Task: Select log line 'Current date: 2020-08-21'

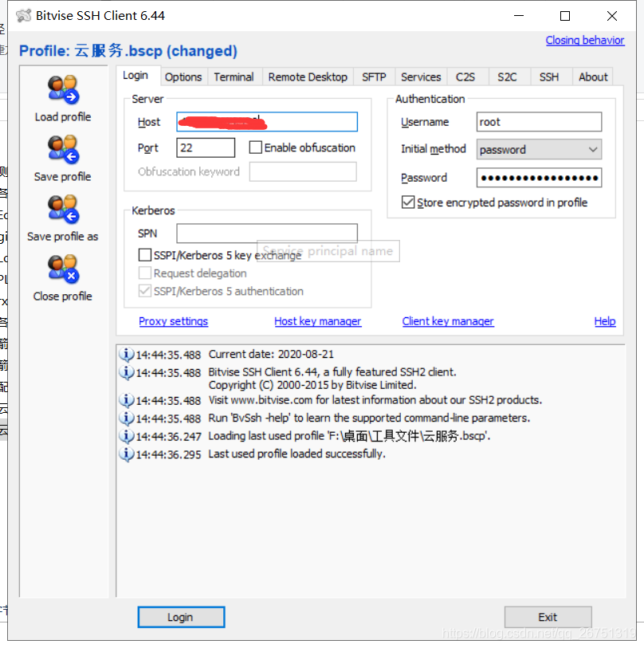Action: click(x=271, y=354)
